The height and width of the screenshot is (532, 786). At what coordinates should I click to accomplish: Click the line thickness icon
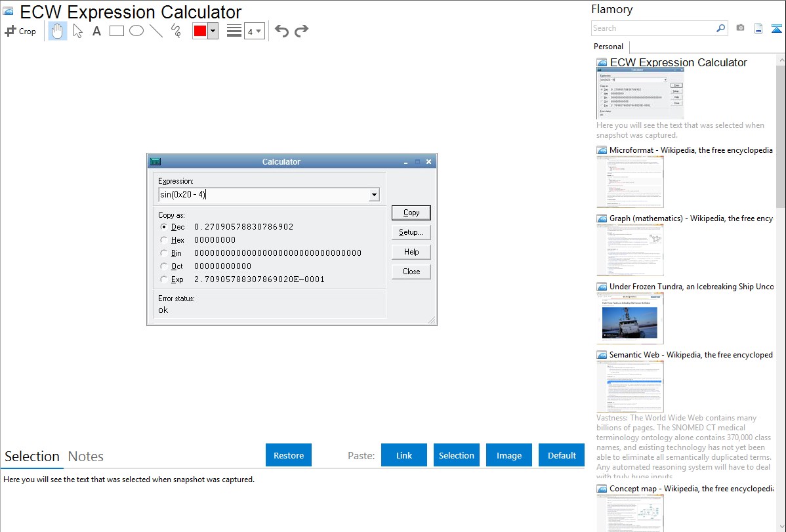[x=234, y=31]
